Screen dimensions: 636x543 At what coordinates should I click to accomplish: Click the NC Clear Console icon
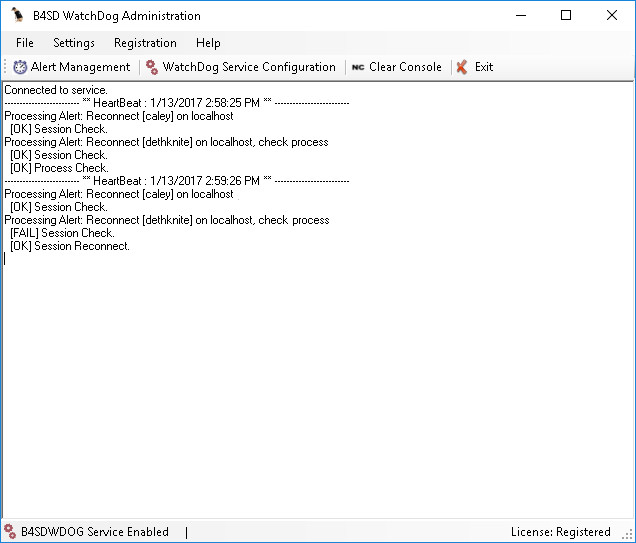[x=358, y=67]
